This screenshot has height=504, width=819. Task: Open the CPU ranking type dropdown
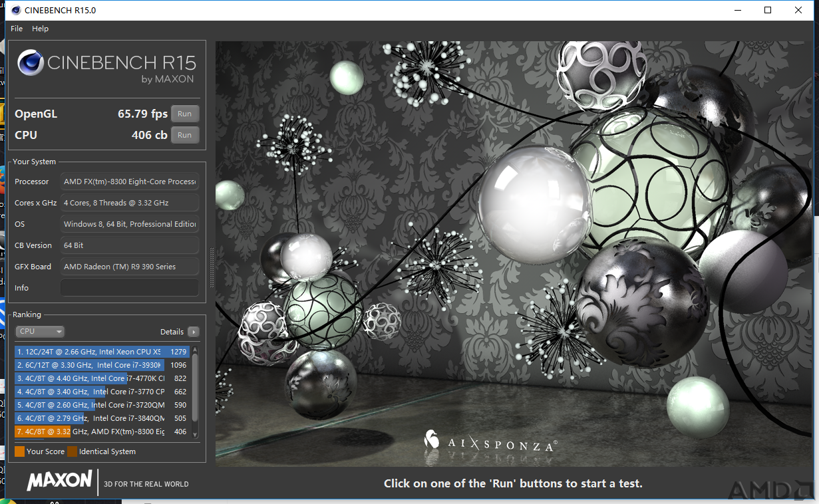tap(40, 331)
